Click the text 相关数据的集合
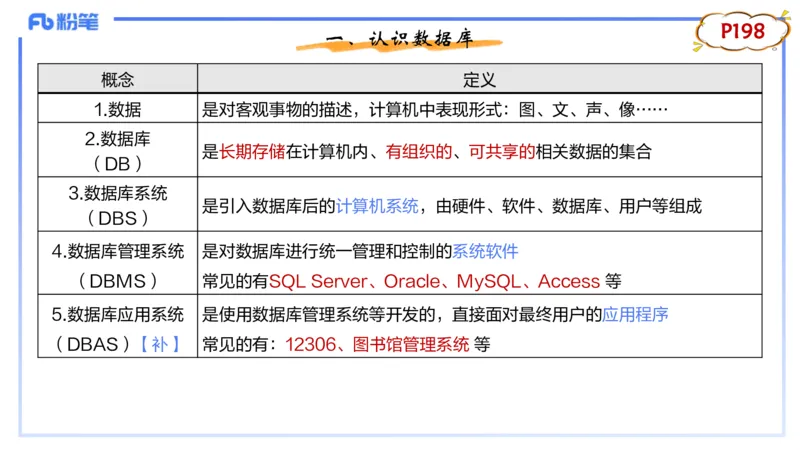This screenshot has width=800, height=450. click(593, 151)
